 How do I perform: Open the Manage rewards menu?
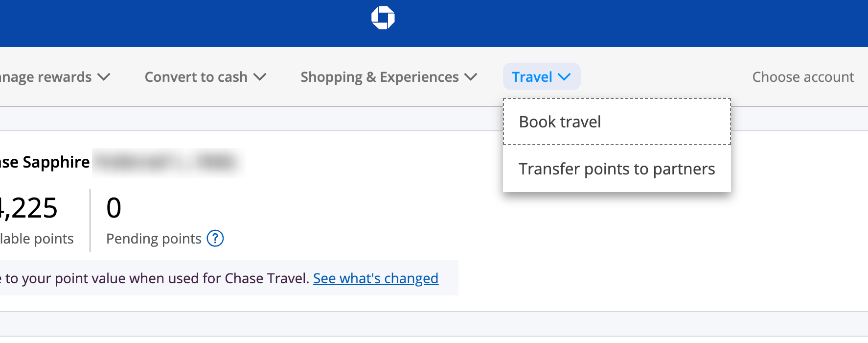46,77
